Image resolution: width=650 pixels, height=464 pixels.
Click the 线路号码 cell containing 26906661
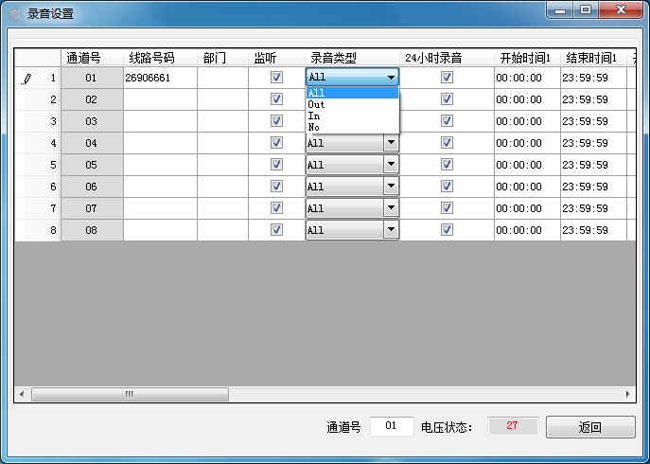tap(159, 77)
